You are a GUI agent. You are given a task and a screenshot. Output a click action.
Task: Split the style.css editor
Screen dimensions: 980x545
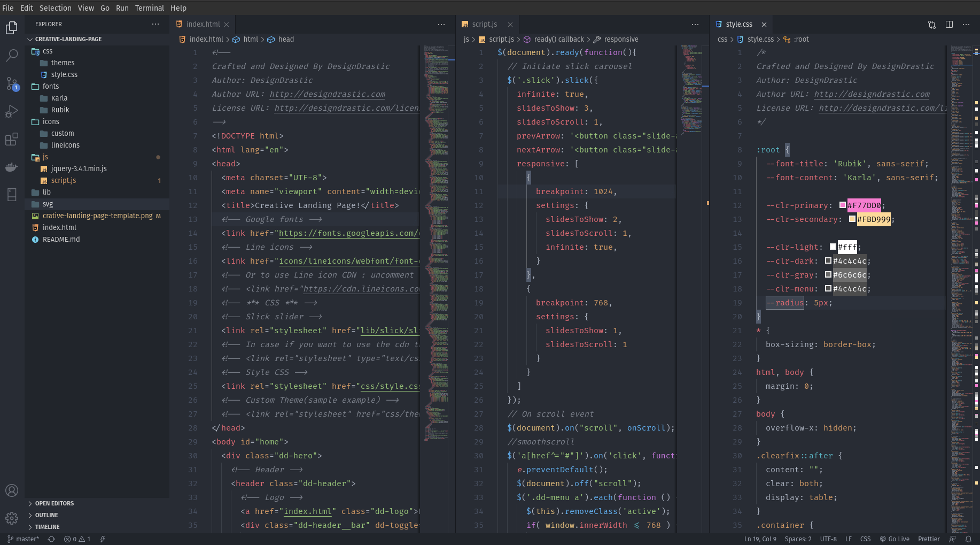tap(948, 24)
